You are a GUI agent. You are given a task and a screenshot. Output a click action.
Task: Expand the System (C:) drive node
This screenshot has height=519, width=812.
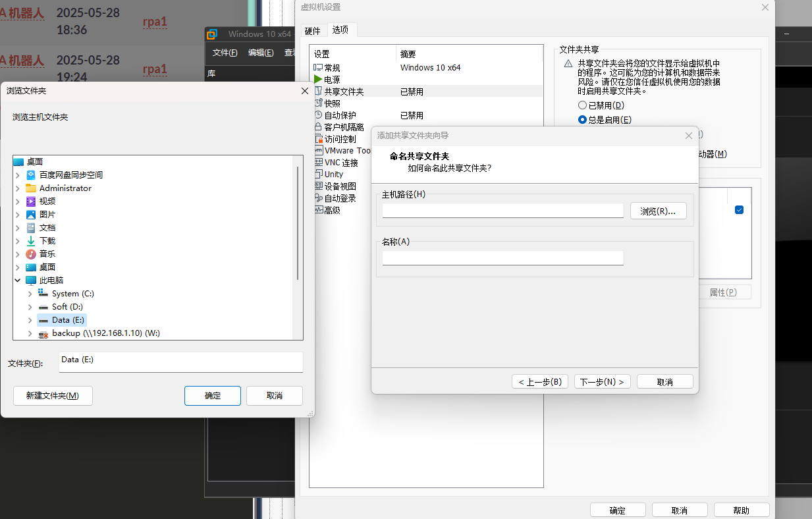[29, 294]
